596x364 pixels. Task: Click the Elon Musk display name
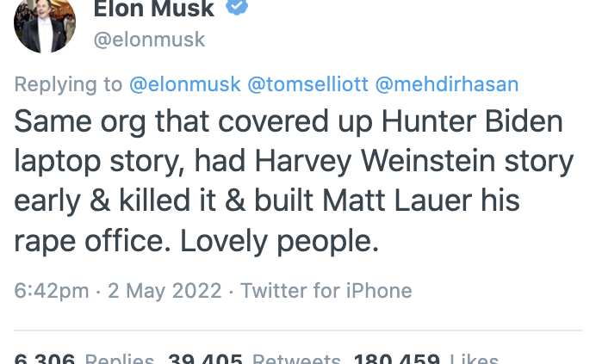click(x=155, y=8)
